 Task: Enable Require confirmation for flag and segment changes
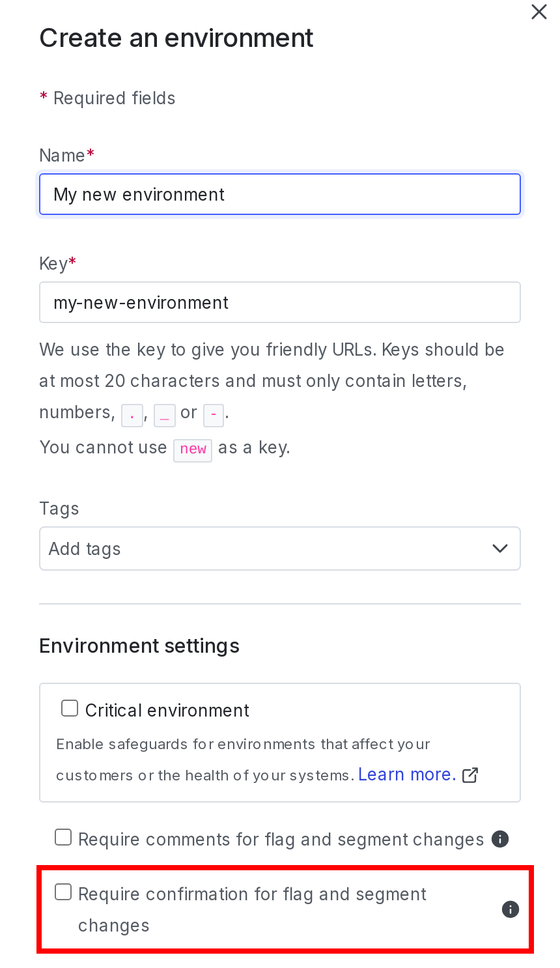[63, 892]
